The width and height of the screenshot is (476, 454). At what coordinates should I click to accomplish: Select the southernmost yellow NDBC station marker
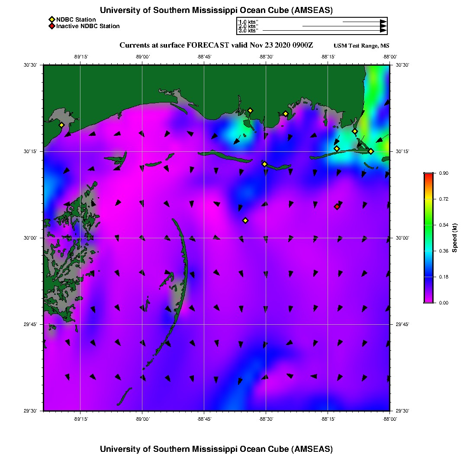click(245, 221)
